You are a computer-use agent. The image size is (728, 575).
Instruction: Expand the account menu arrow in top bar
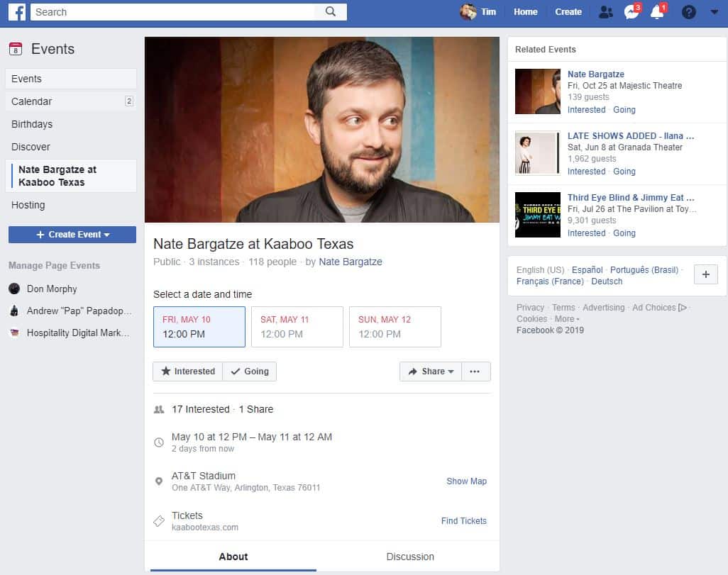[714, 12]
